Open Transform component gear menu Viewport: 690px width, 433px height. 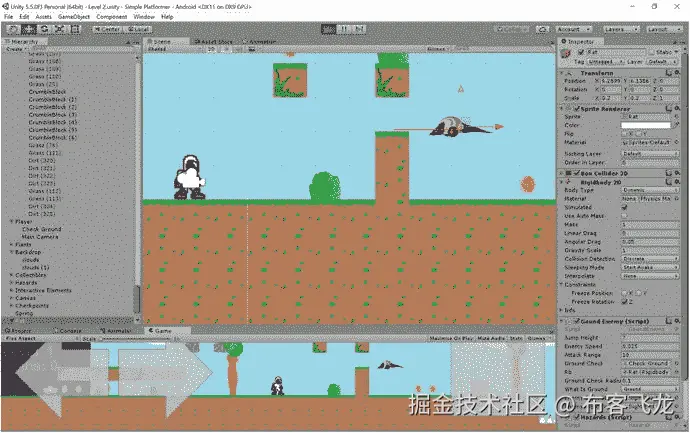[677, 73]
